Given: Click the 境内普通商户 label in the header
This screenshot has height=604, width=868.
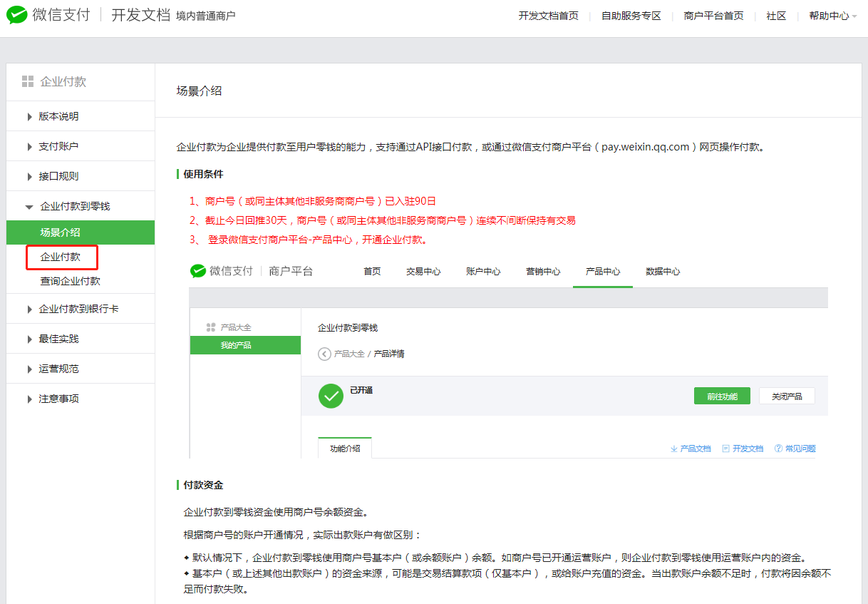Looking at the screenshot, I should click(205, 16).
